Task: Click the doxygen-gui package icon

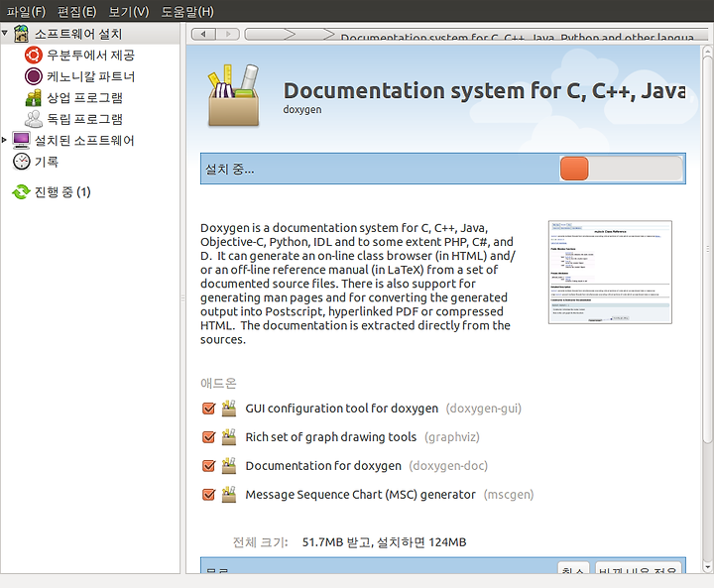Action: pos(229,409)
